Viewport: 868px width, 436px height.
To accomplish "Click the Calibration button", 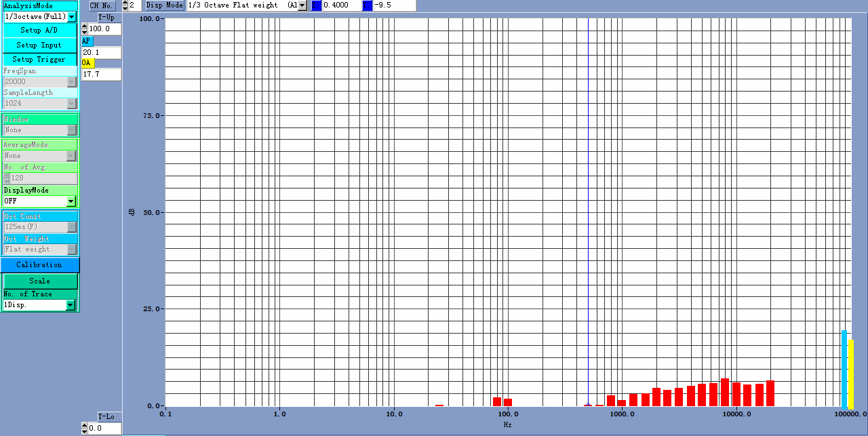I will pos(39,265).
